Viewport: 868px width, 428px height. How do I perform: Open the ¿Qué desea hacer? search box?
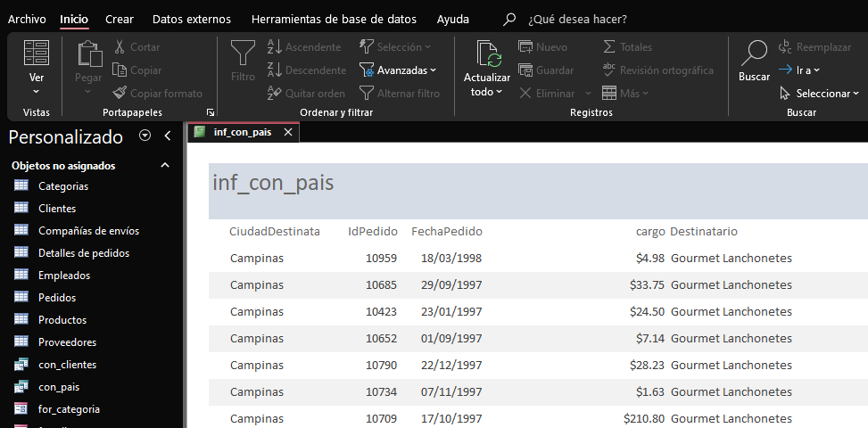[x=577, y=20]
